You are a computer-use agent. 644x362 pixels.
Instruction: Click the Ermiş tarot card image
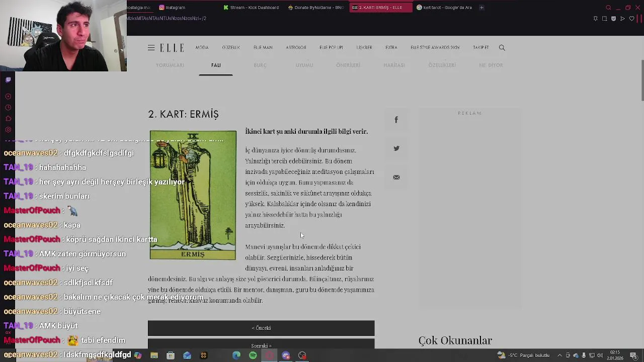coord(193,195)
